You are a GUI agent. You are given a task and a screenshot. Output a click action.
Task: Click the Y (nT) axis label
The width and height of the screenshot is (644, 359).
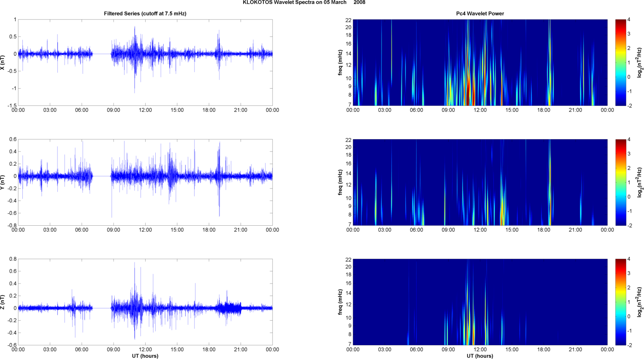(3, 182)
